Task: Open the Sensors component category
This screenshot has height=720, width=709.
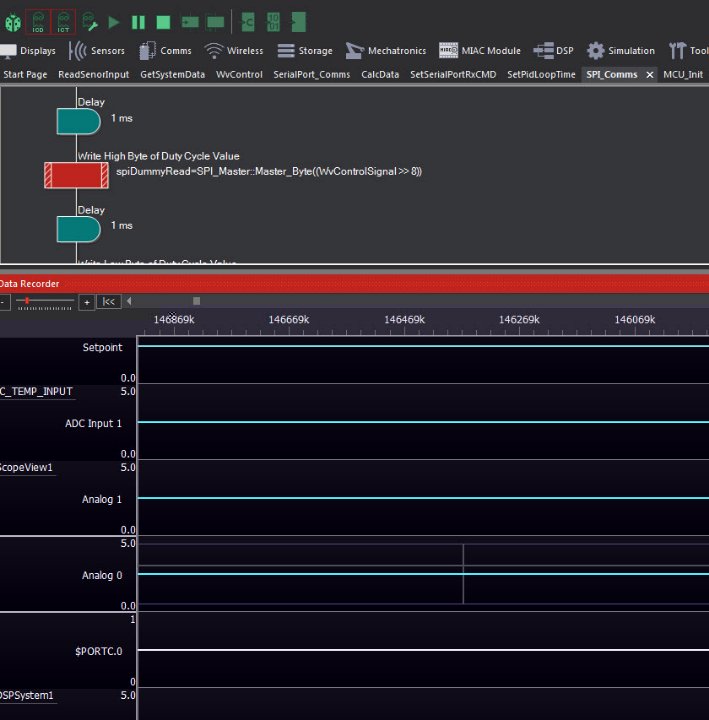Action: [97, 51]
